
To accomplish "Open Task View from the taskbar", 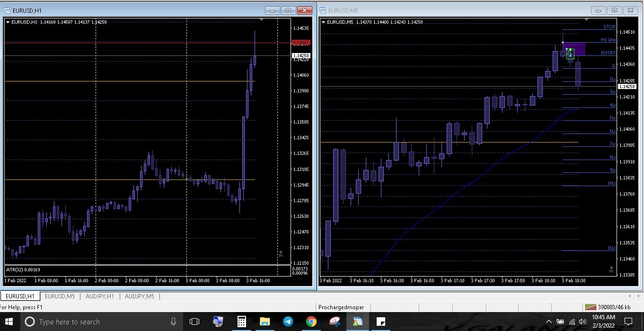I will coord(194,322).
